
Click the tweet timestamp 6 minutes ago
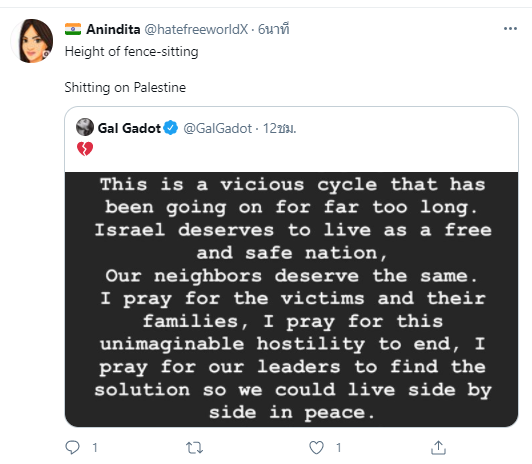click(273, 29)
